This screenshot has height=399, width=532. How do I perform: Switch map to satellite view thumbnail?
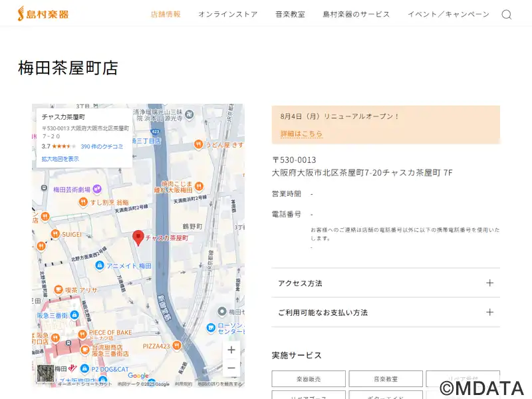tap(45, 373)
